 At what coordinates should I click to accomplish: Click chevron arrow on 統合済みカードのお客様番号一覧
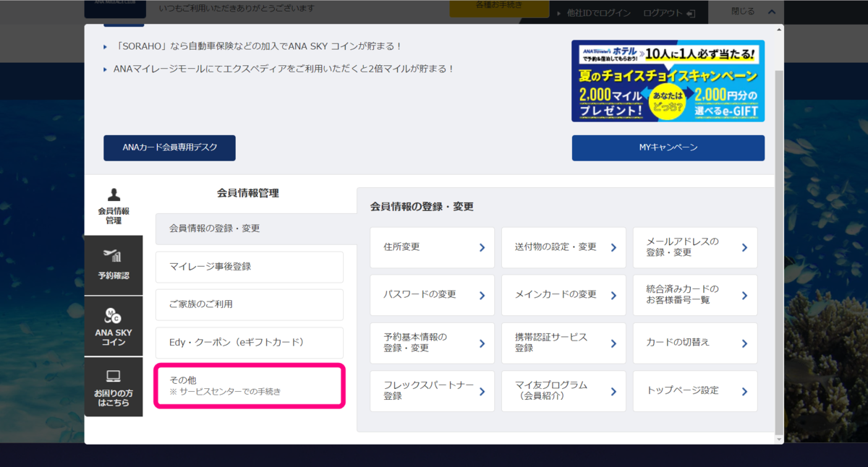click(744, 296)
